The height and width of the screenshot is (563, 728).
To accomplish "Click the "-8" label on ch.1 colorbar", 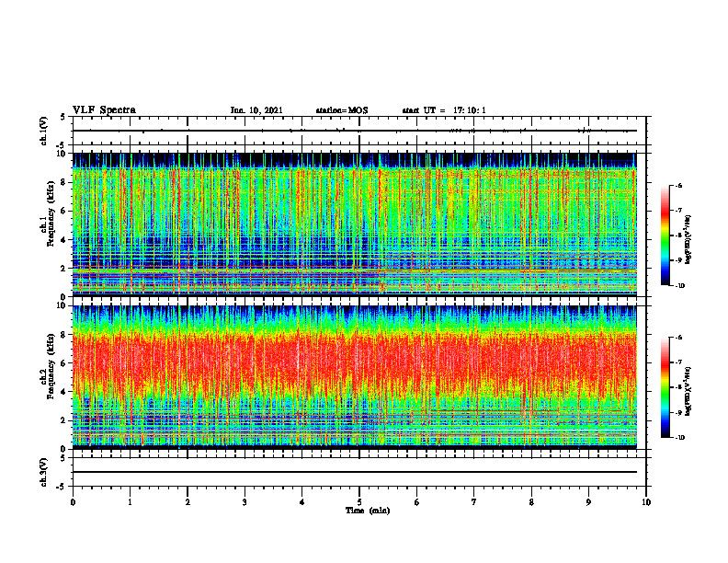I will (678, 236).
